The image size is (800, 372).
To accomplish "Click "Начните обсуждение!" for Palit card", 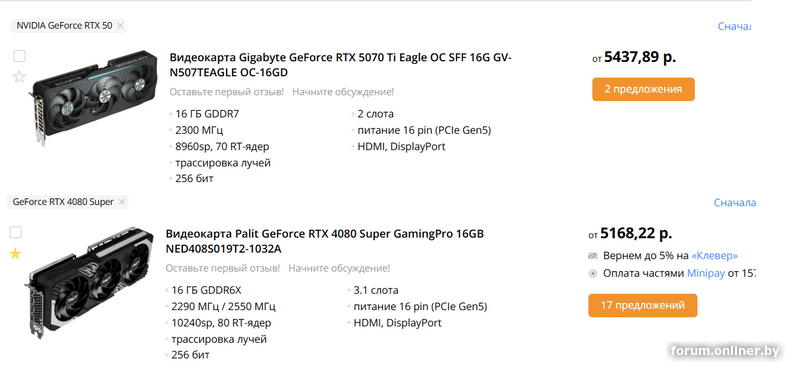I will tap(339, 268).
